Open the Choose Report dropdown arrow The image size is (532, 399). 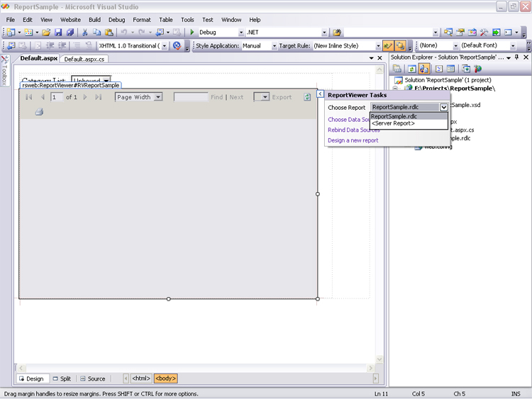[443, 107]
